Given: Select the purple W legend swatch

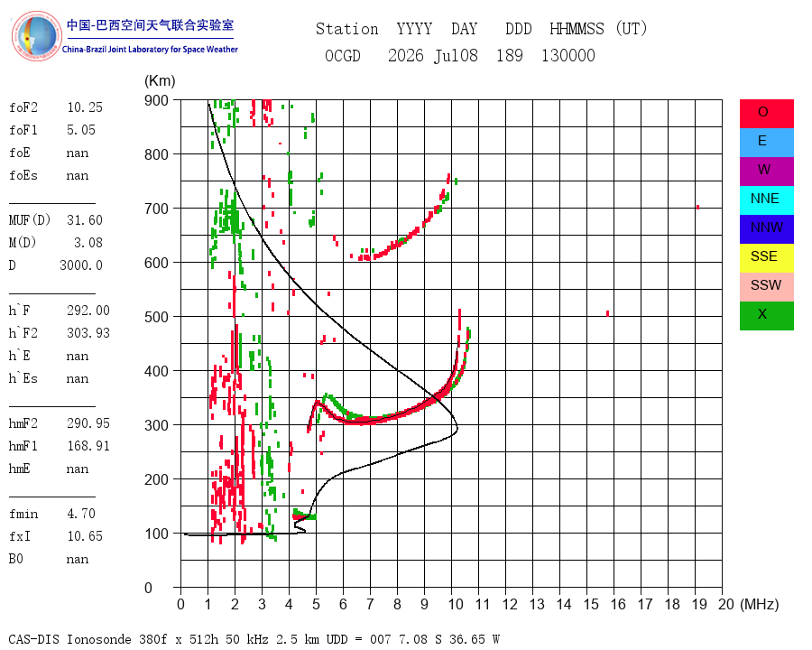Looking at the screenshot, I should [x=766, y=172].
